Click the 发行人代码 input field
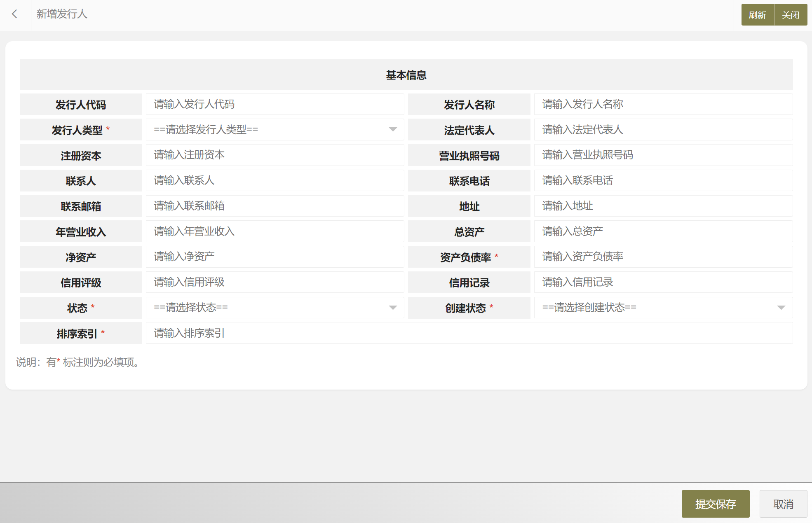 [x=275, y=104]
